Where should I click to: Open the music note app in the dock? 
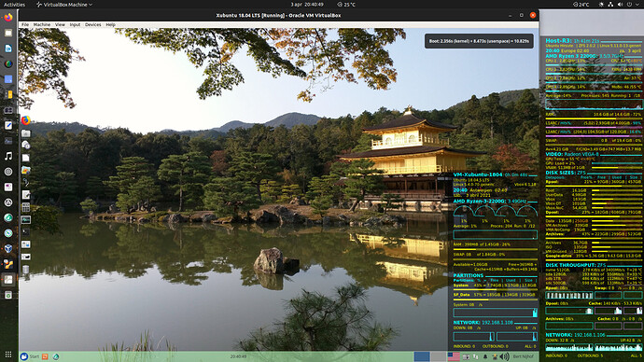(x=8, y=156)
